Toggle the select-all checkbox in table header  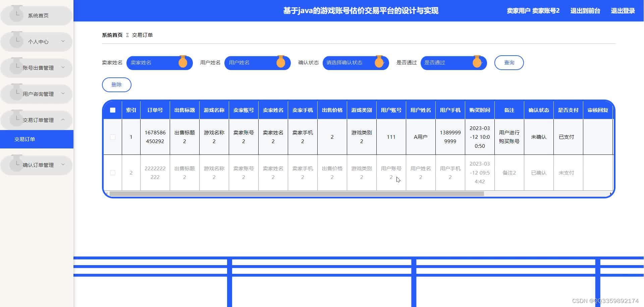tap(113, 110)
